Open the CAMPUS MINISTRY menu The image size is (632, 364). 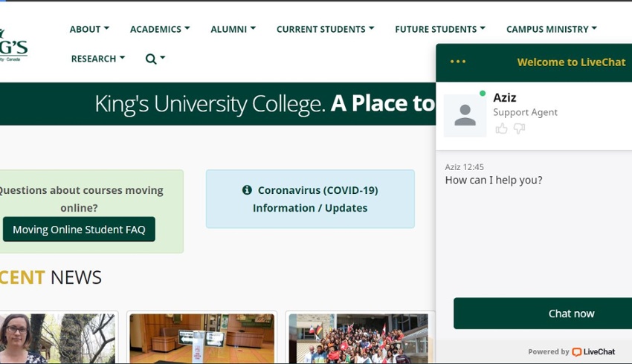pos(552,30)
